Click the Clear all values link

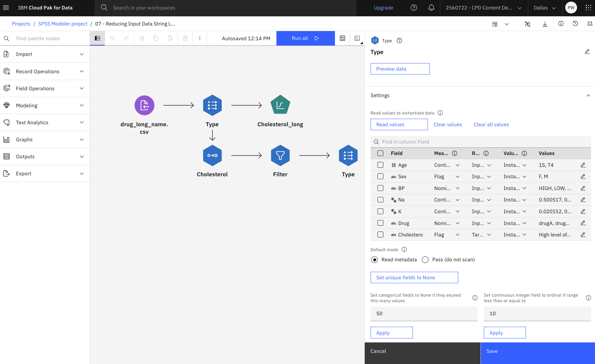pyautogui.click(x=491, y=125)
